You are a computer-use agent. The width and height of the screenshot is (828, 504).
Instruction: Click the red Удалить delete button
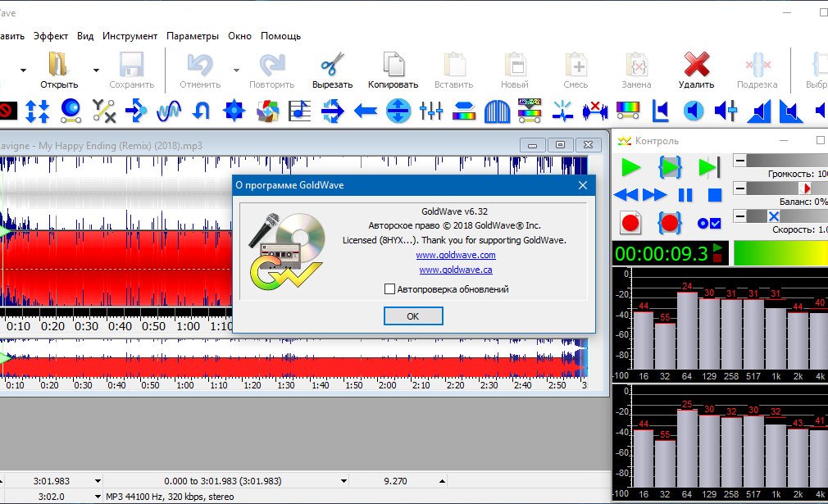pyautogui.click(x=697, y=70)
